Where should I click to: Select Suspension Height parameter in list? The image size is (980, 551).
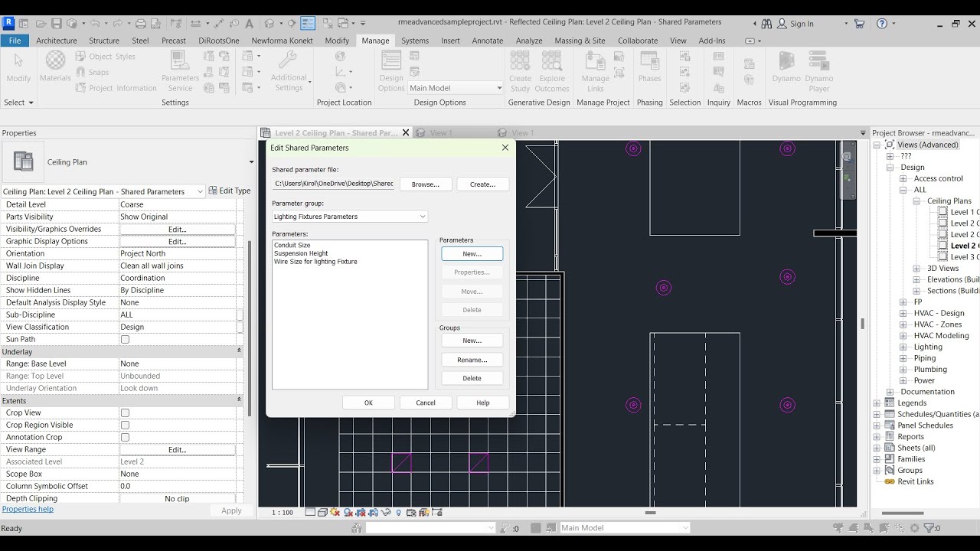coord(301,253)
